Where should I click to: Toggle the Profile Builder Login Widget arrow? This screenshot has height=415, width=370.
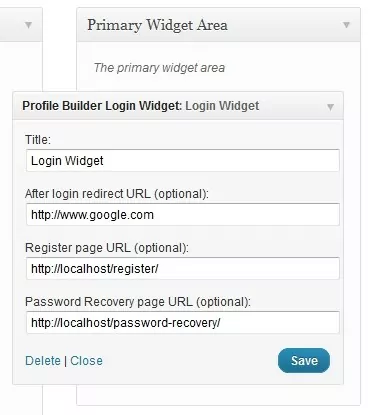pyautogui.click(x=330, y=107)
